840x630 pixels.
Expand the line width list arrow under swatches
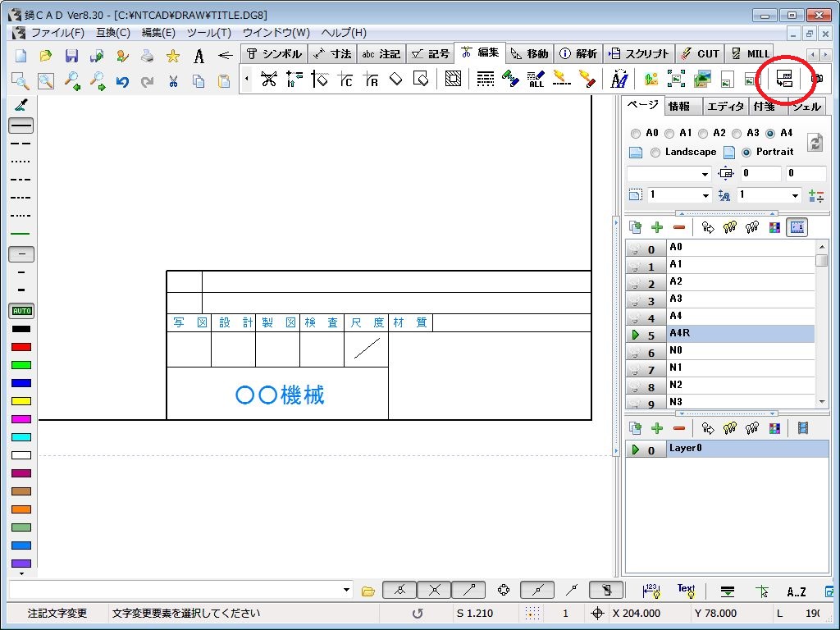[x=21, y=573]
